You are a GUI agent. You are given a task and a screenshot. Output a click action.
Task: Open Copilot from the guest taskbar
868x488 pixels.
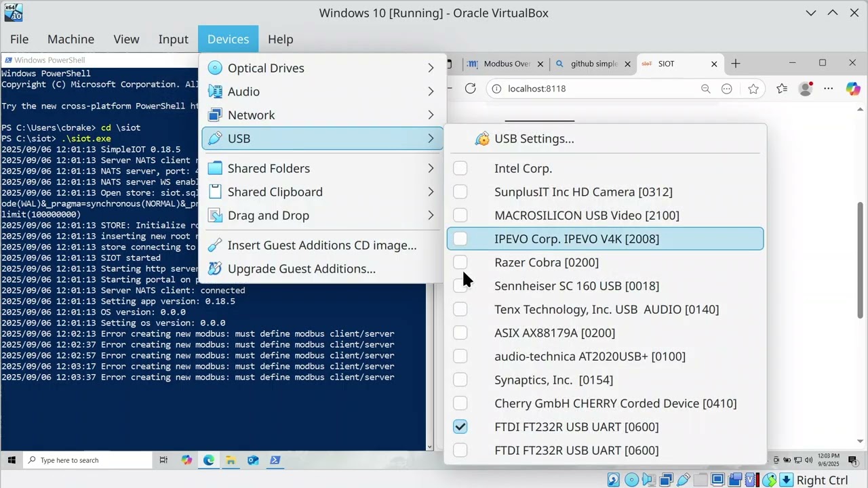(x=186, y=460)
